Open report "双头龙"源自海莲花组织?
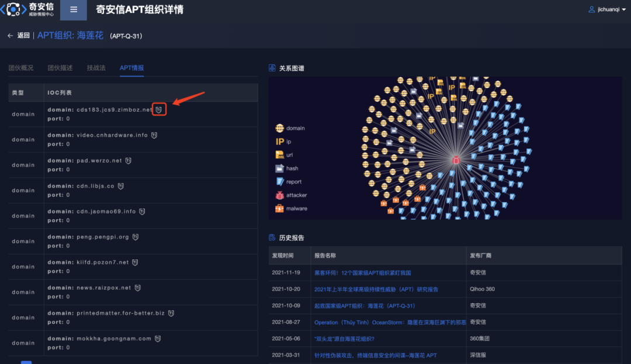Screen dimensions: 631x364 344,339
